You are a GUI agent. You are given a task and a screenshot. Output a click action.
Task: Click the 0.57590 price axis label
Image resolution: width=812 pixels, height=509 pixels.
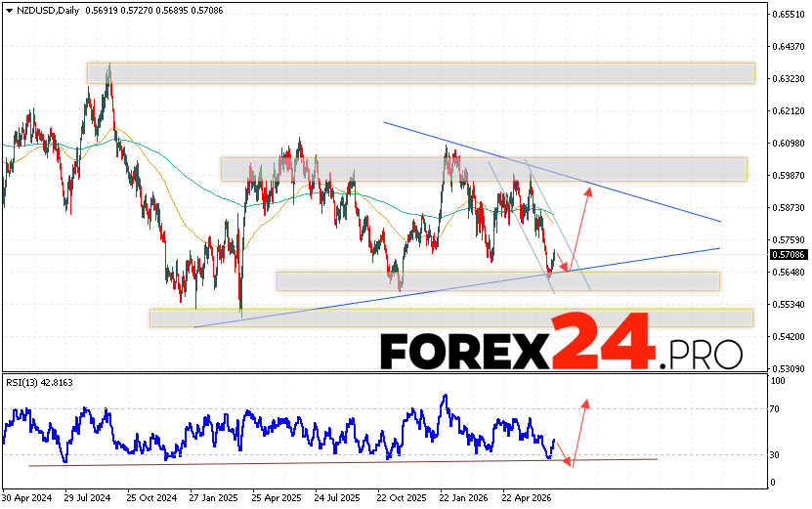789,239
